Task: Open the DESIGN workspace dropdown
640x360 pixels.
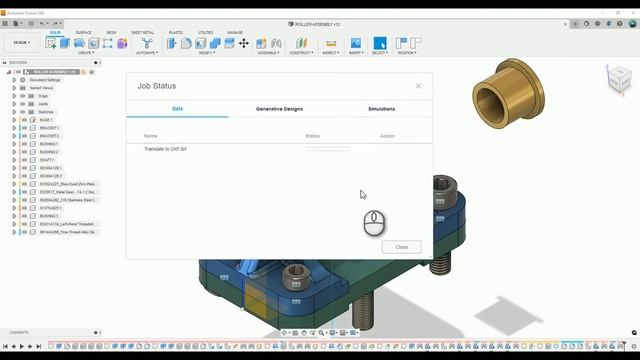Action: click(22, 42)
